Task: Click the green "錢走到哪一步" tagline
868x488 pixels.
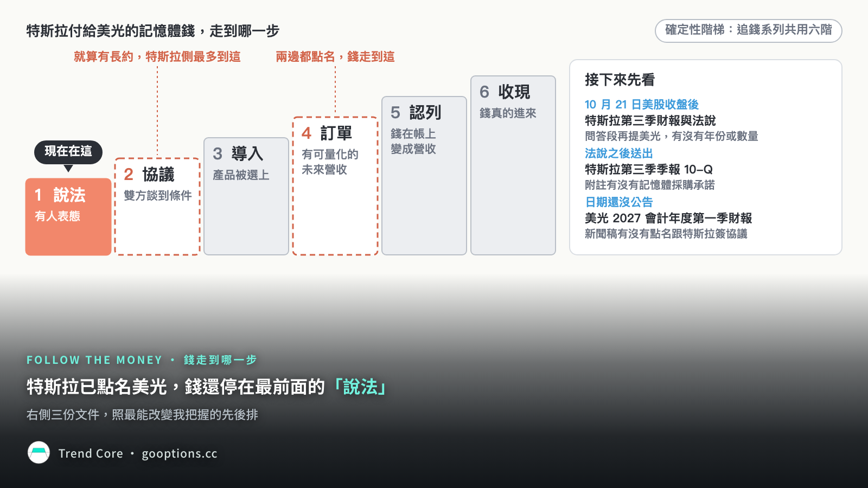Action: click(x=220, y=360)
